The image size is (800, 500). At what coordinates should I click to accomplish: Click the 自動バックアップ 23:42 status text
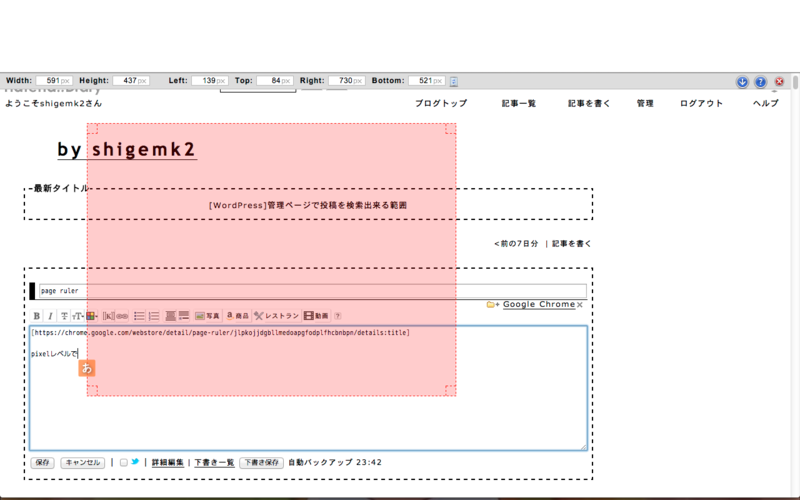(335, 462)
